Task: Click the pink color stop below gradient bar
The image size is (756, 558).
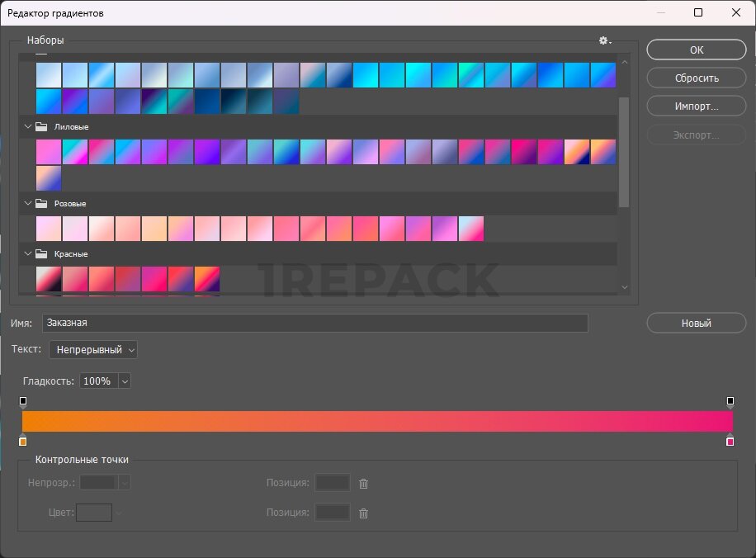Action: 730,442
